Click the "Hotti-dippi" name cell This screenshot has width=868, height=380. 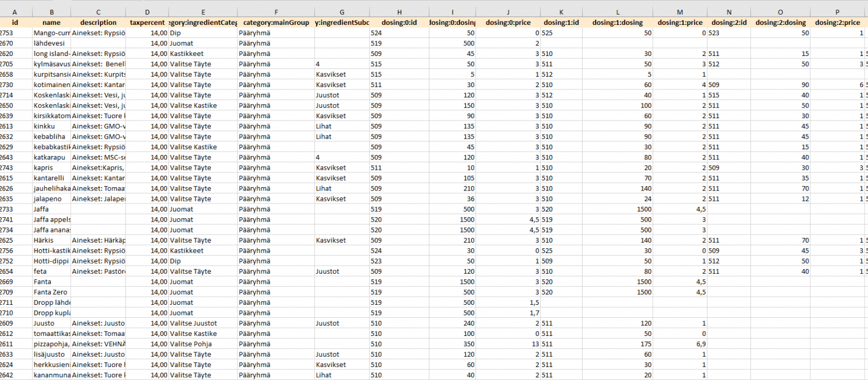tap(51, 261)
